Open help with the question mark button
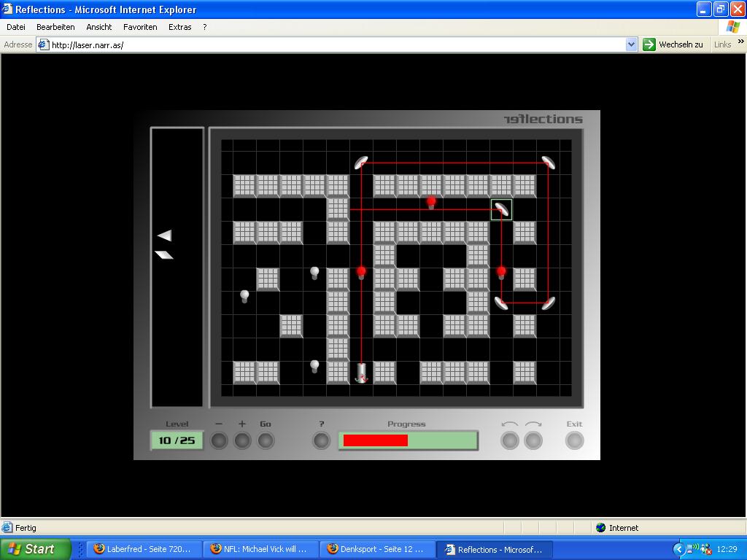747x560 pixels. click(x=321, y=440)
